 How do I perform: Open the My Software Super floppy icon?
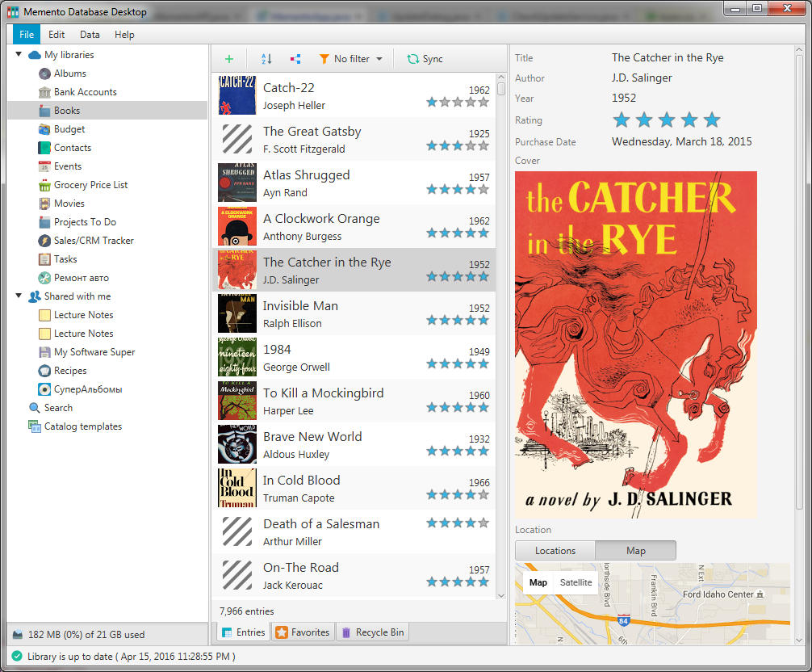pos(45,352)
